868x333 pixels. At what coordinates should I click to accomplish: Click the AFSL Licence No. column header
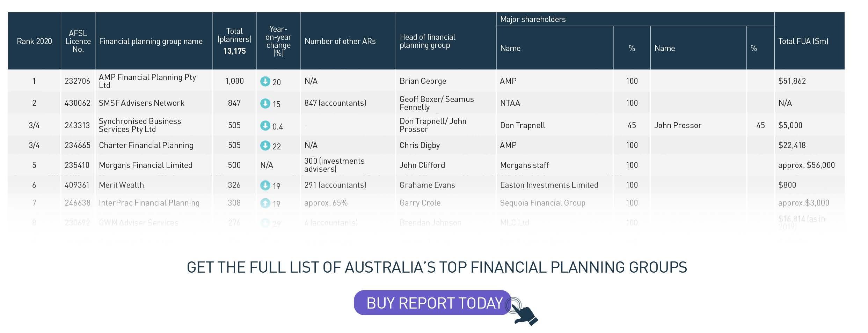point(78,41)
